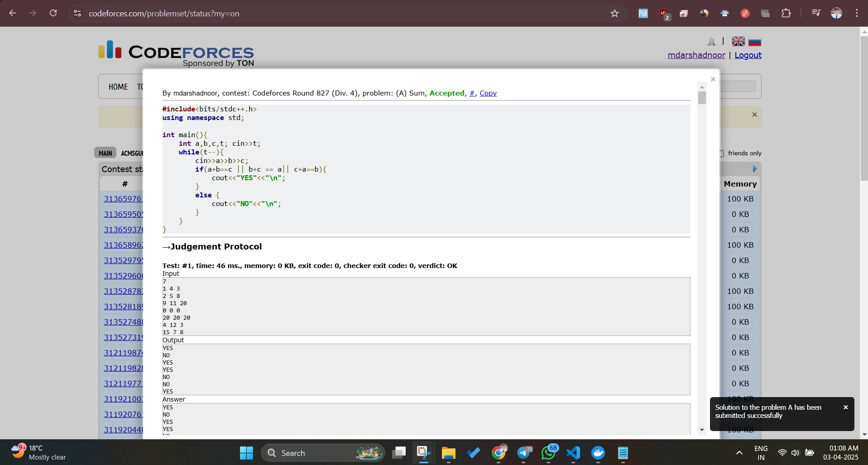Open WhatsApp from the taskbar
Viewport: 868px width, 465px height.
point(548,453)
